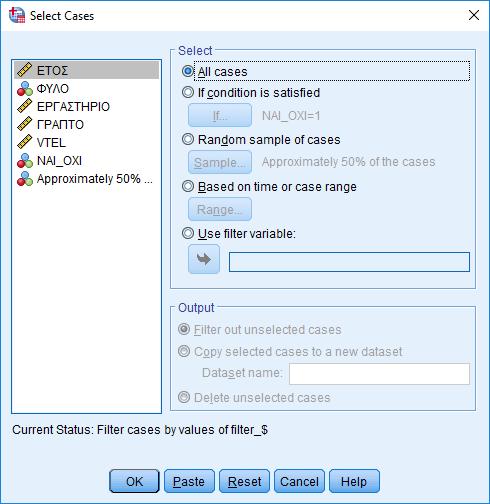
Task: Click the Select Cases window icon
Action: (x=17, y=15)
